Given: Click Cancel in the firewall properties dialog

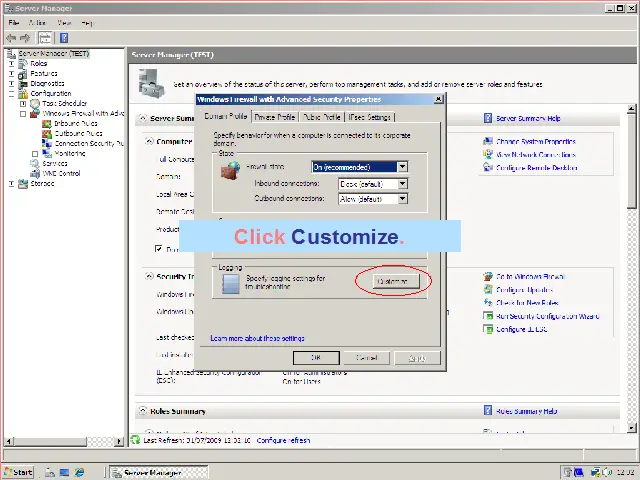Looking at the screenshot, I should tap(367, 358).
